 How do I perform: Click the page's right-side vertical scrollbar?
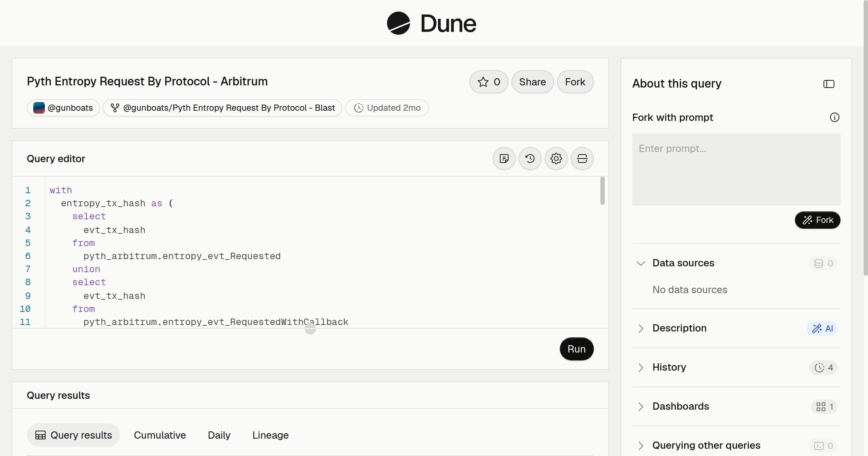tap(865, 138)
